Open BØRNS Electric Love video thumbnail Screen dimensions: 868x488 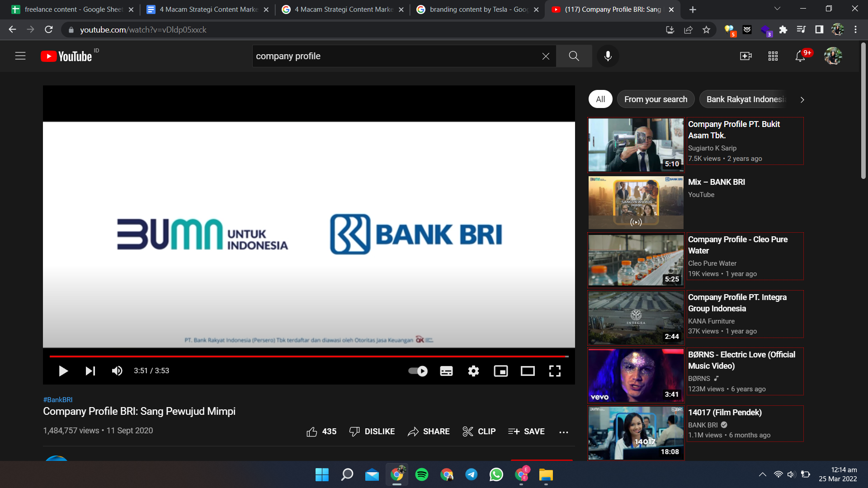pyautogui.click(x=636, y=375)
